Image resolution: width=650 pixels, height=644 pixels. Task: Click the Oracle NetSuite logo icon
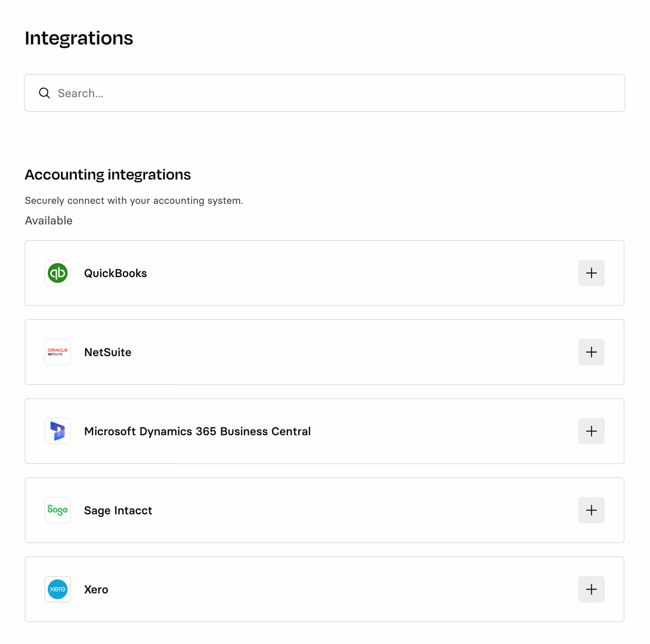[x=58, y=352]
